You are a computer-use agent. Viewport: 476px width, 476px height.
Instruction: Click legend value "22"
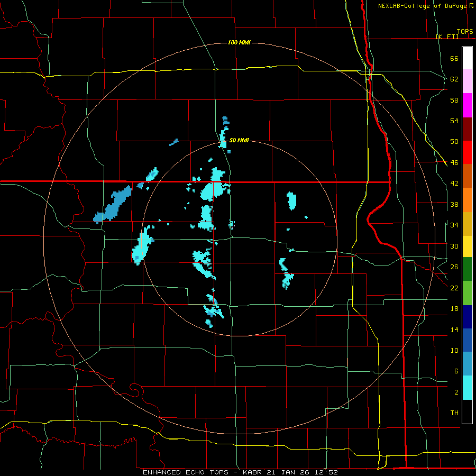tap(454, 288)
